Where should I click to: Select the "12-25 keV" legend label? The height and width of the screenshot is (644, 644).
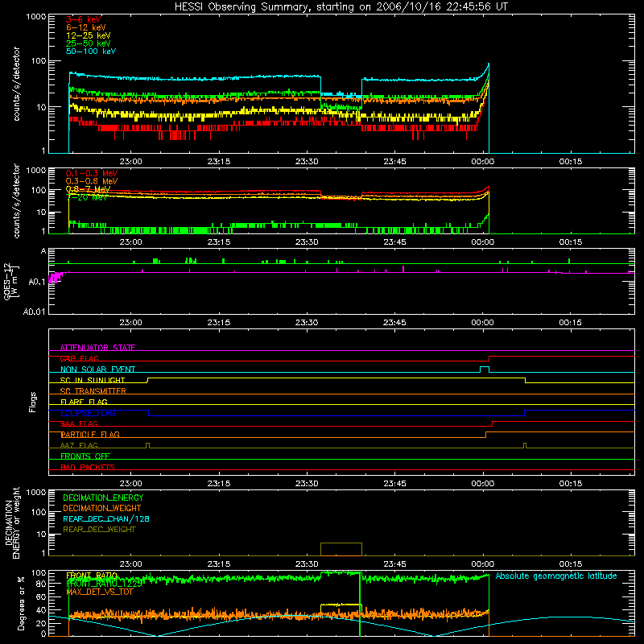88,35
